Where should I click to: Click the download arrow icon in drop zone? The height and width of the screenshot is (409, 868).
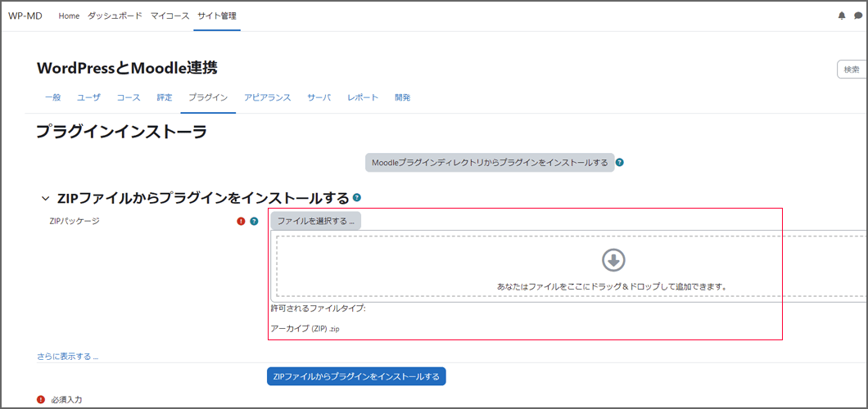coord(613,260)
